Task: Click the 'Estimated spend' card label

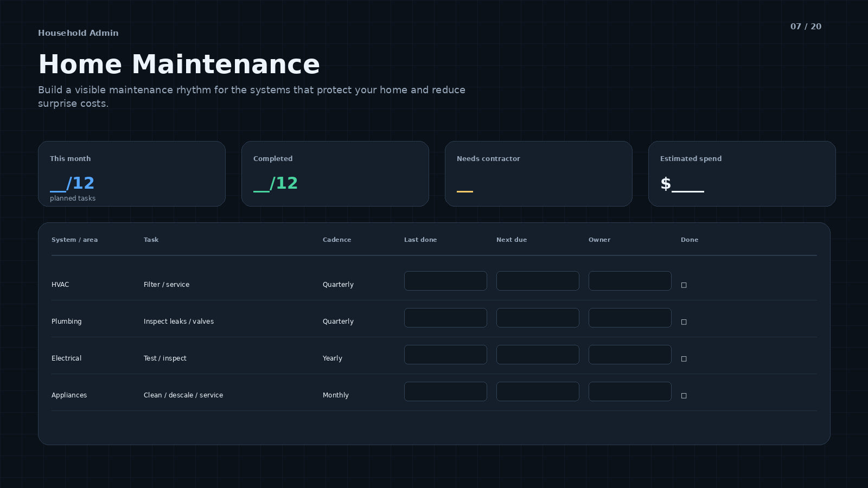Action: 691,159
